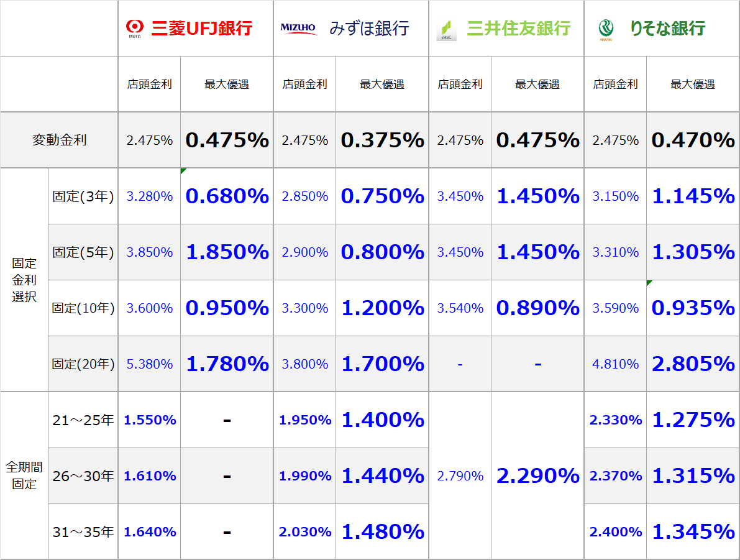The width and height of the screenshot is (740, 560).
Task: Click 最大優遇 header under 三井住友銀行
Action: coord(537,84)
